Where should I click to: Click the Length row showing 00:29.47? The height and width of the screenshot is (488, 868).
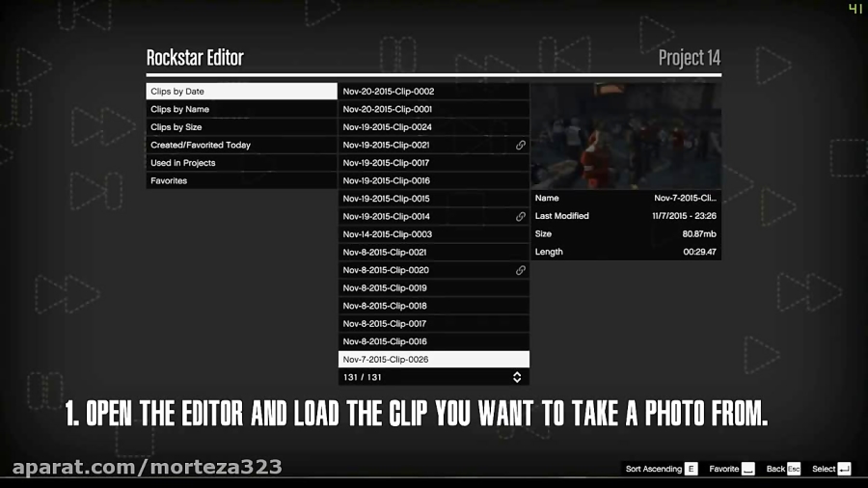tap(626, 252)
